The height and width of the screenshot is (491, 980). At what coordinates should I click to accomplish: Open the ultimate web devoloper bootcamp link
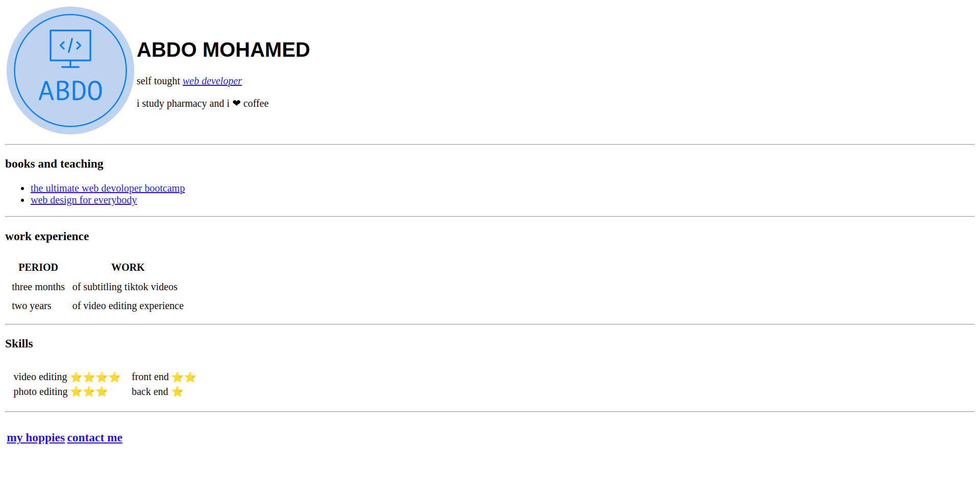pos(108,189)
